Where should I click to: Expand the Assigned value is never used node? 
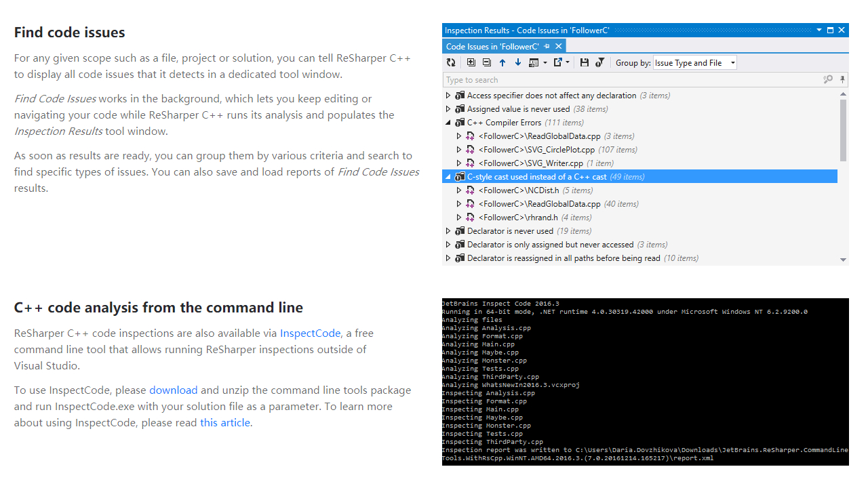click(448, 108)
